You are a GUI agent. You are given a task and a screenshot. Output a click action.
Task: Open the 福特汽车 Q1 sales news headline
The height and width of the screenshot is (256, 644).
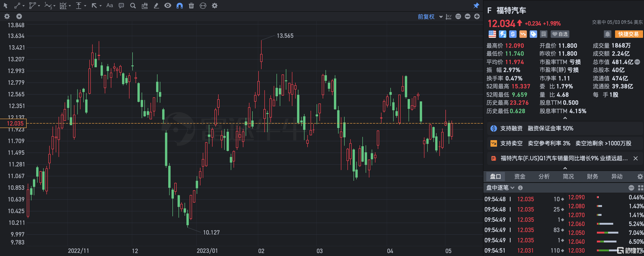564,158
